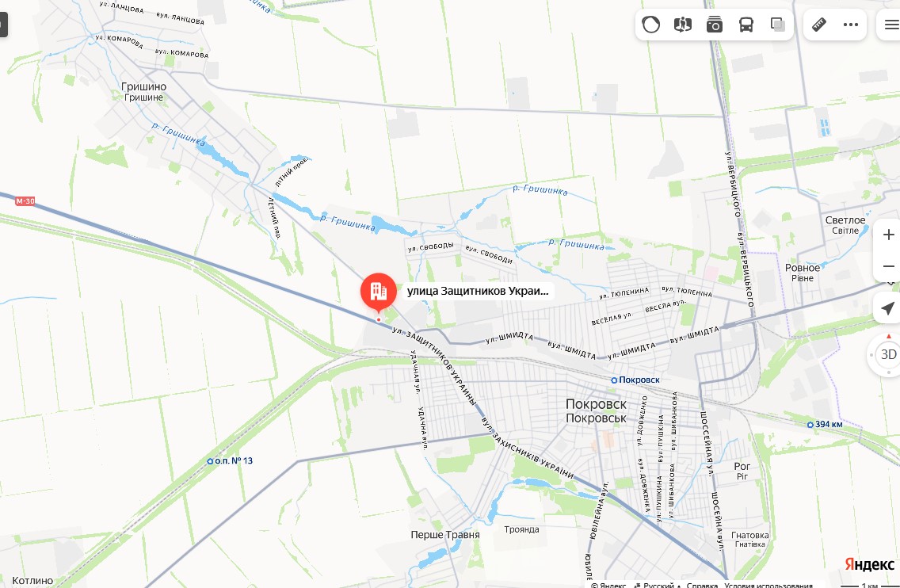Select the Покровск railway station marker
Screen dimensions: 900x588
click(635, 380)
